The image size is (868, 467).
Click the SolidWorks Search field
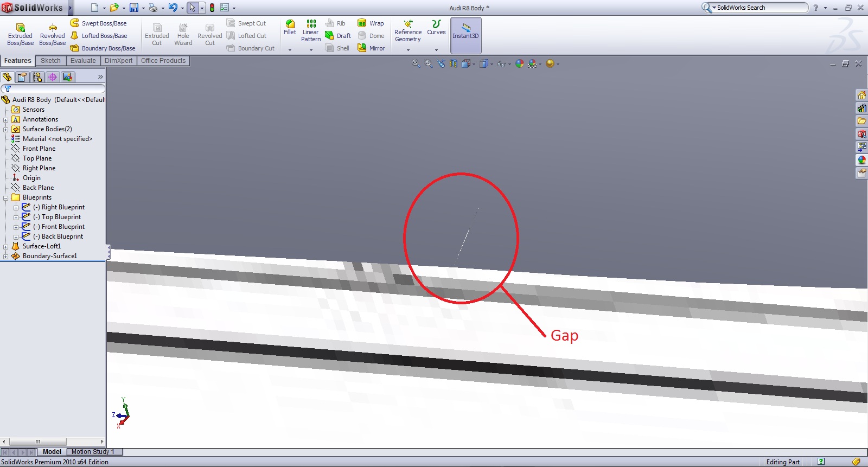[x=759, y=8]
